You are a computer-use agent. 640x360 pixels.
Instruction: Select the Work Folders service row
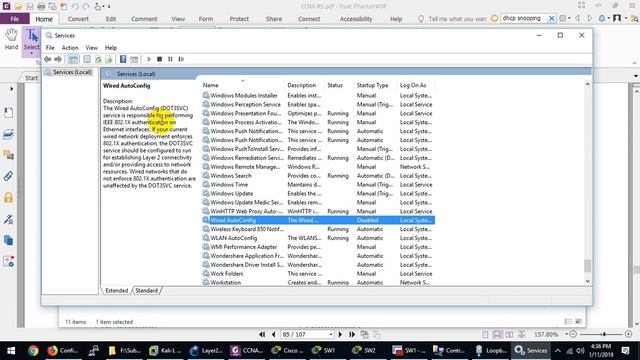(x=318, y=274)
